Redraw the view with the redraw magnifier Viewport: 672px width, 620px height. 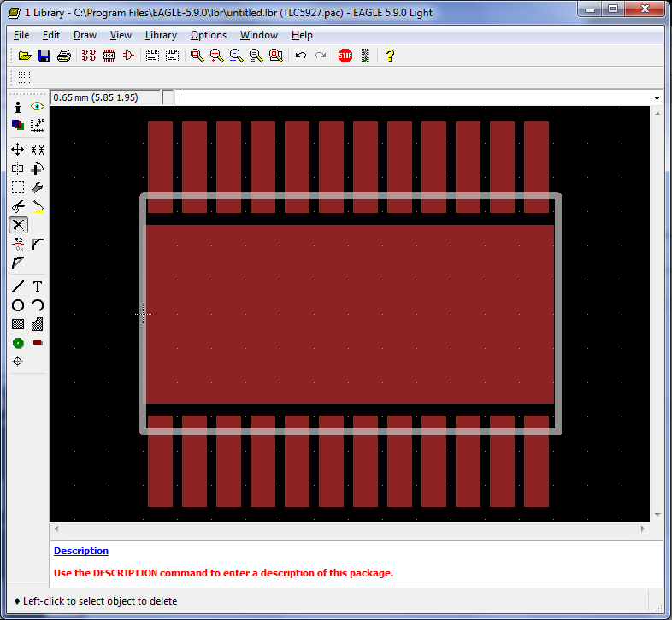[x=256, y=56]
